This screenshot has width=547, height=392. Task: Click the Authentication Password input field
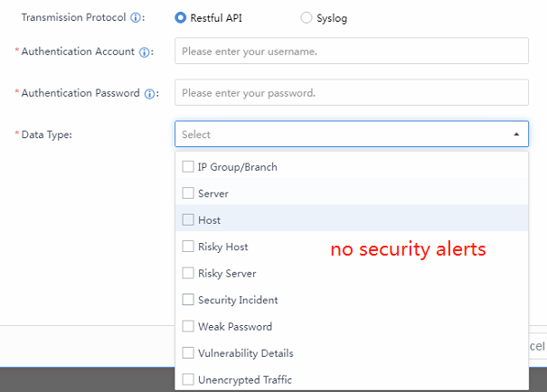tap(352, 93)
